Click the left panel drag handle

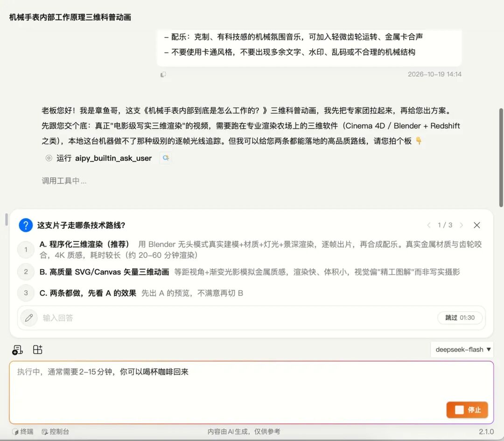pos(6,220)
